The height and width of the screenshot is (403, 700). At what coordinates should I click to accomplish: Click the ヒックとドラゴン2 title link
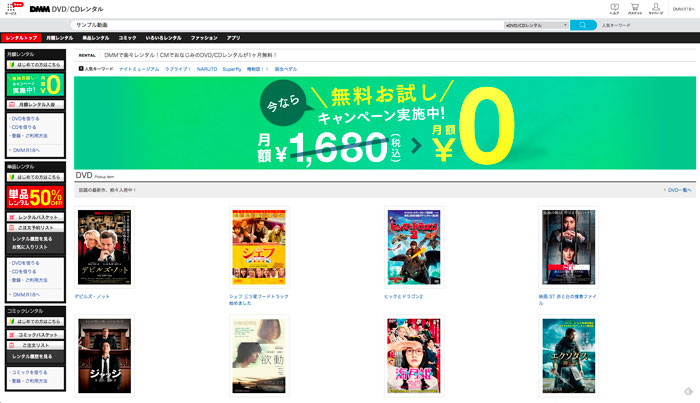pyautogui.click(x=403, y=296)
